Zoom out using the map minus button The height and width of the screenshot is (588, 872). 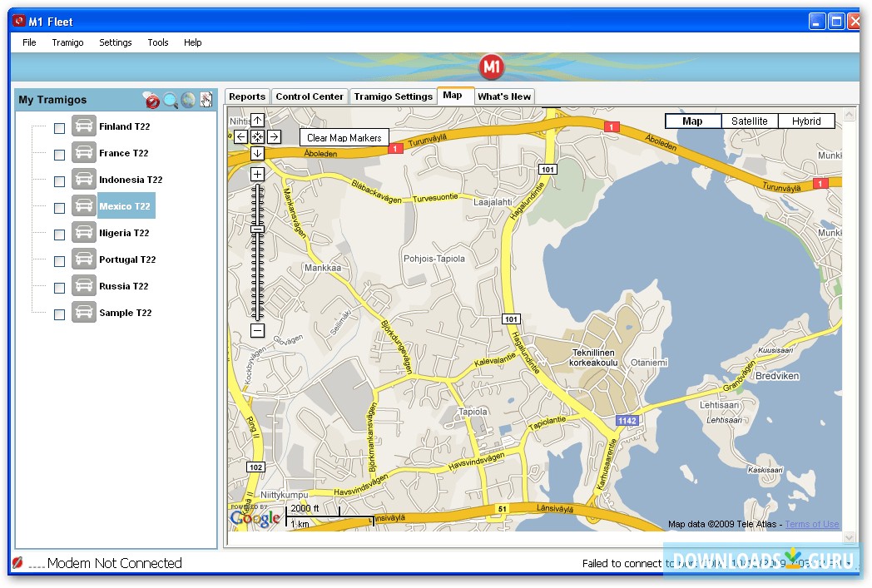point(257,331)
